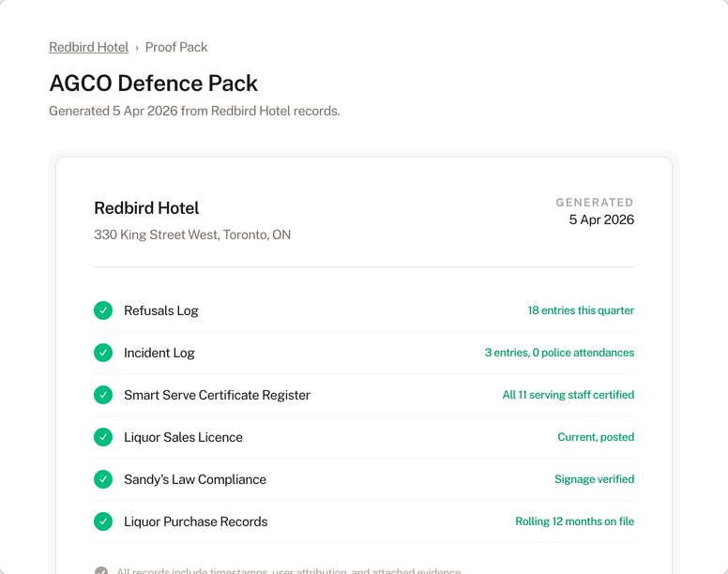Image resolution: width=728 pixels, height=574 pixels.
Task: Click the Sandy's Law Compliance check icon
Action: (x=103, y=479)
